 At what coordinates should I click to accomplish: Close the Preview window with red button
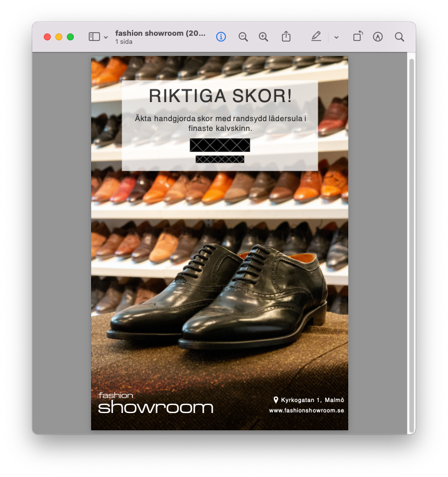[x=47, y=37]
